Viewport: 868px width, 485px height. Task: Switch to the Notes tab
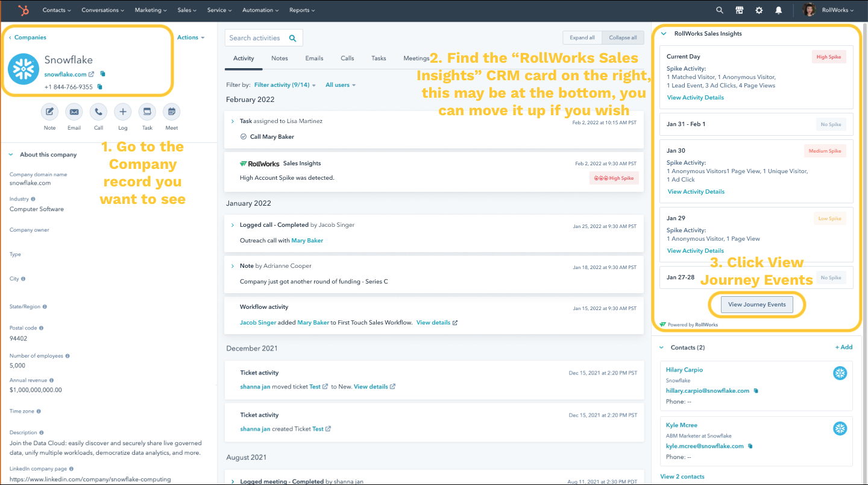(x=280, y=59)
